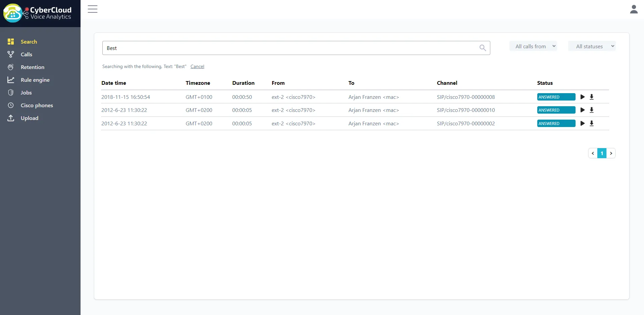Image resolution: width=644 pixels, height=315 pixels.
Task: Click the Jobs shield icon in sidebar
Action: (11, 92)
